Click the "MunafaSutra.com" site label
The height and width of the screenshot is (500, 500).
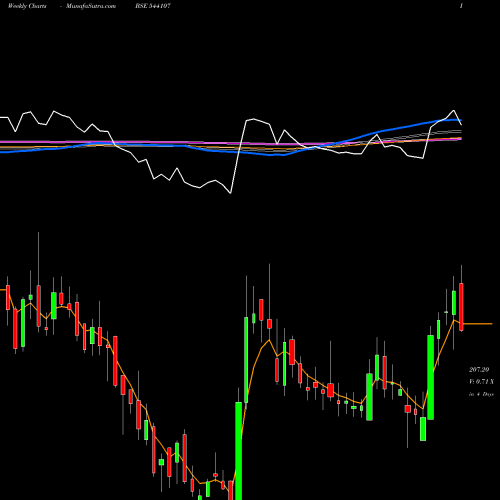(x=91, y=6)
